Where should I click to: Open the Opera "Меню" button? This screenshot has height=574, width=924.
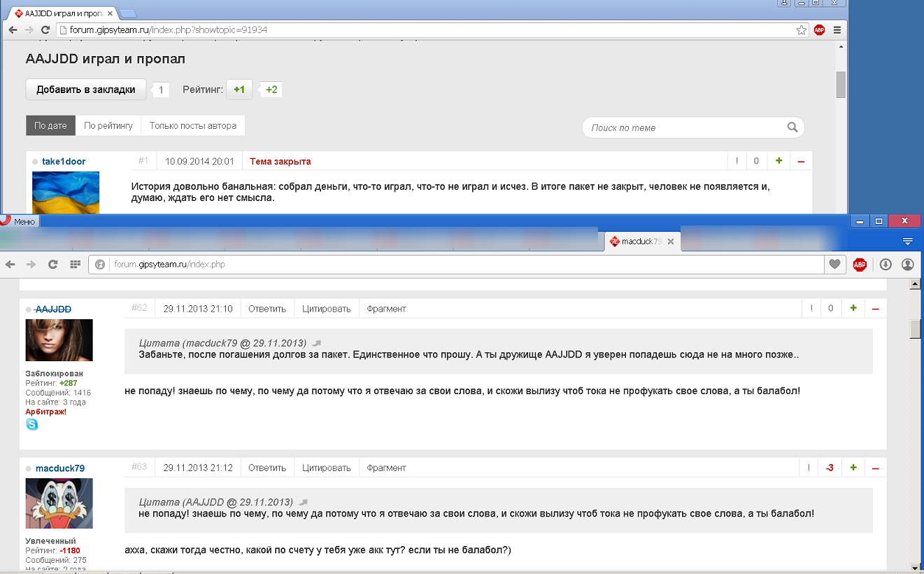tap(19, 221)
